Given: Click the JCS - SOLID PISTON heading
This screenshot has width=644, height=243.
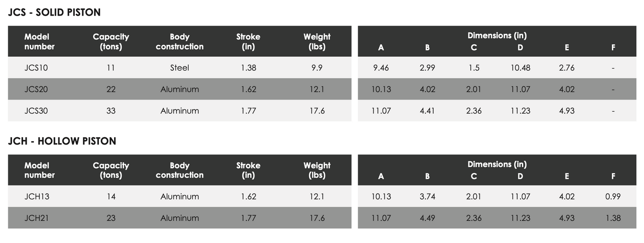Looking at the screenshot, I should [x=54, y=12].
